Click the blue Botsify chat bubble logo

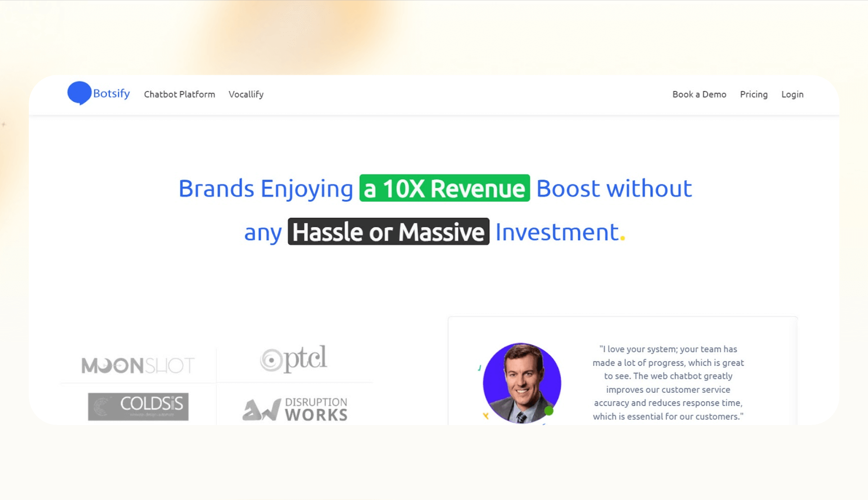pos(79,93)
